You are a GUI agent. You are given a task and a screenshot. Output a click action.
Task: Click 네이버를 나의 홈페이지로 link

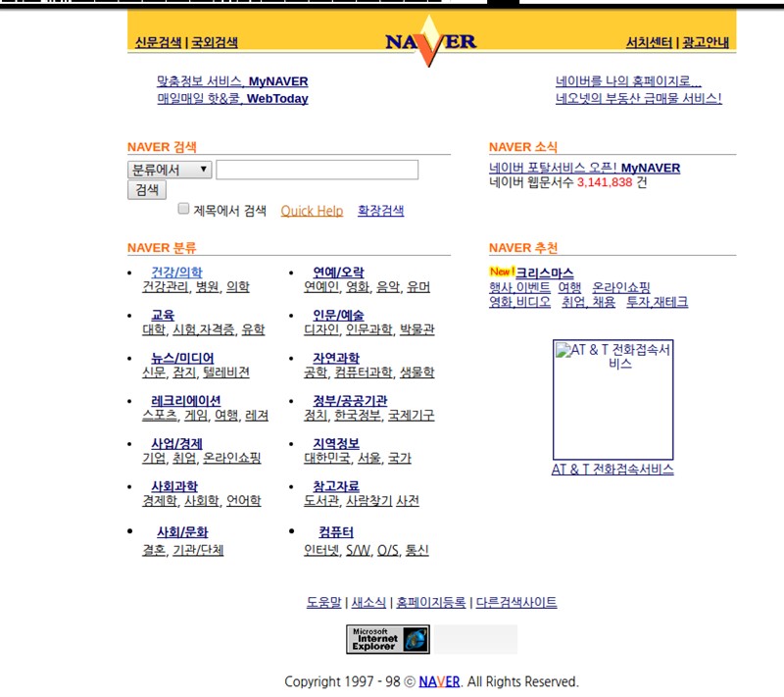pos(628,81)
